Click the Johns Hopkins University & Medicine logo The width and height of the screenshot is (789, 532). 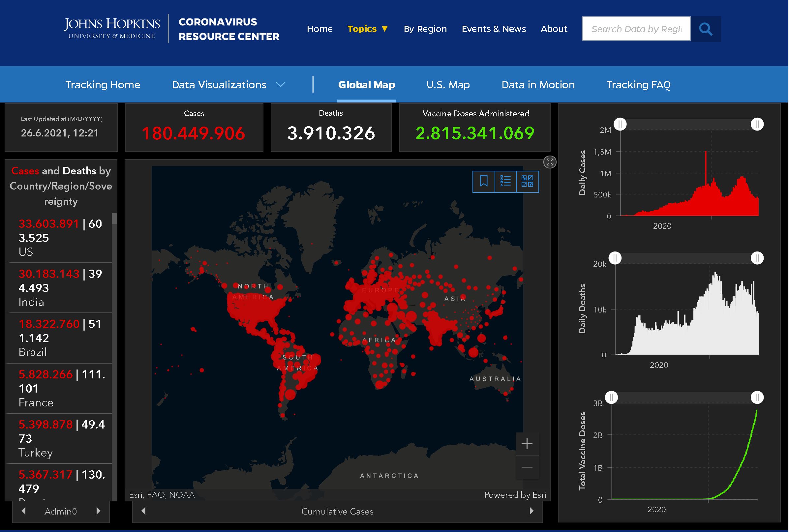(x=112, y=28)
